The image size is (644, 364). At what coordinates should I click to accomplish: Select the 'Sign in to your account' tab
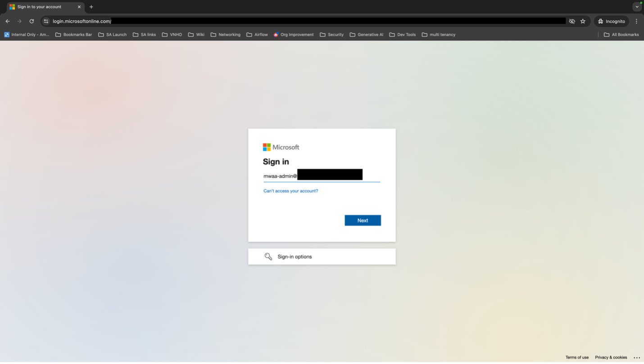[x=45, y=7]
